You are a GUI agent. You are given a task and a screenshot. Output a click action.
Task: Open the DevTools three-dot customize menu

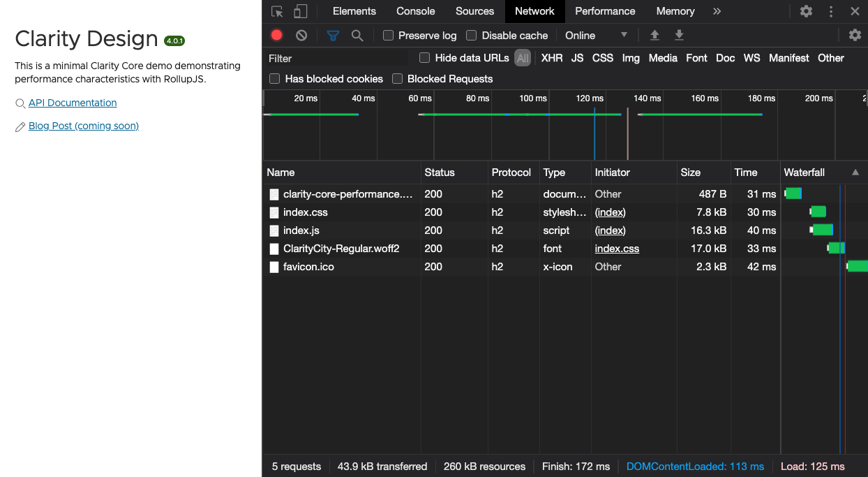[831, 11]
